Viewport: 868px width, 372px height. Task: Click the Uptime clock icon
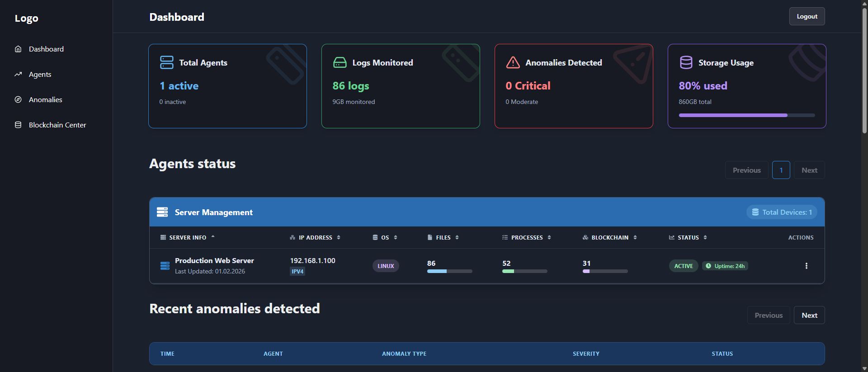tap(708, 266)
